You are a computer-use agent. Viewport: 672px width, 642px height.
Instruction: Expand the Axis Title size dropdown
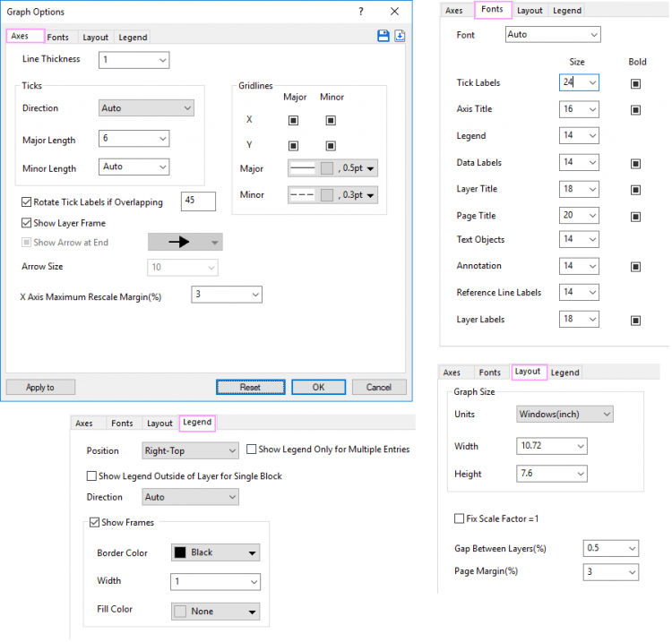pyautogui.click(x=579, y=109)
